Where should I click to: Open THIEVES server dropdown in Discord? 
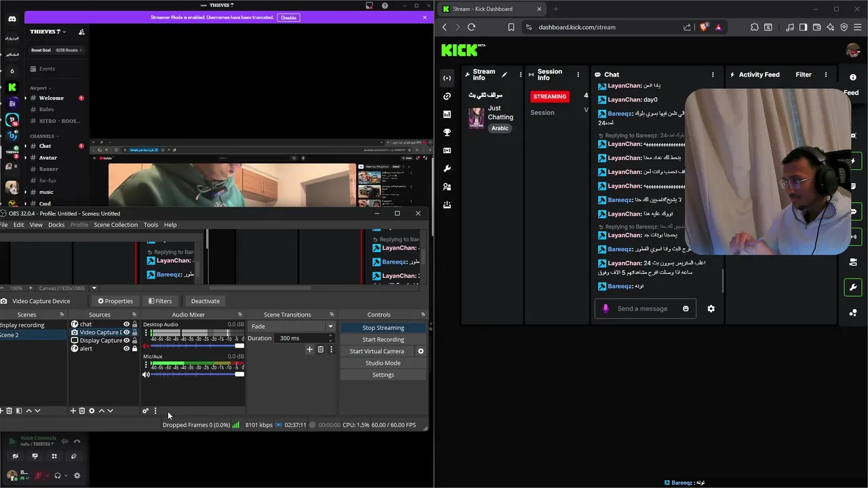coord(49,32)
